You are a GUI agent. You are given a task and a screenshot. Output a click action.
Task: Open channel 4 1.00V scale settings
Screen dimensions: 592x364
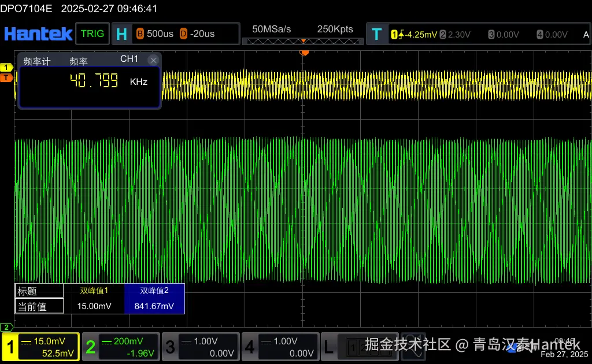coord(288,347)
